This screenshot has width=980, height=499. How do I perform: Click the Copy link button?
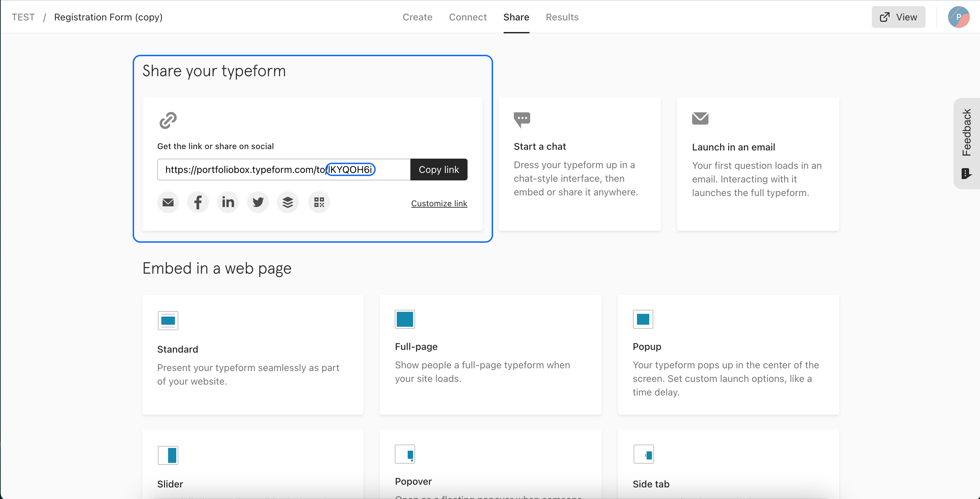(x=439, y=170)
